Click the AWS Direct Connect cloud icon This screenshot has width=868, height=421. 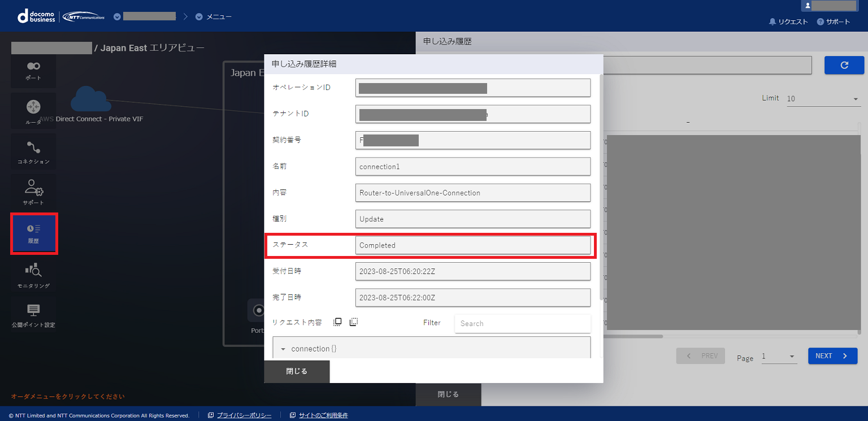(x=90, y=99)
